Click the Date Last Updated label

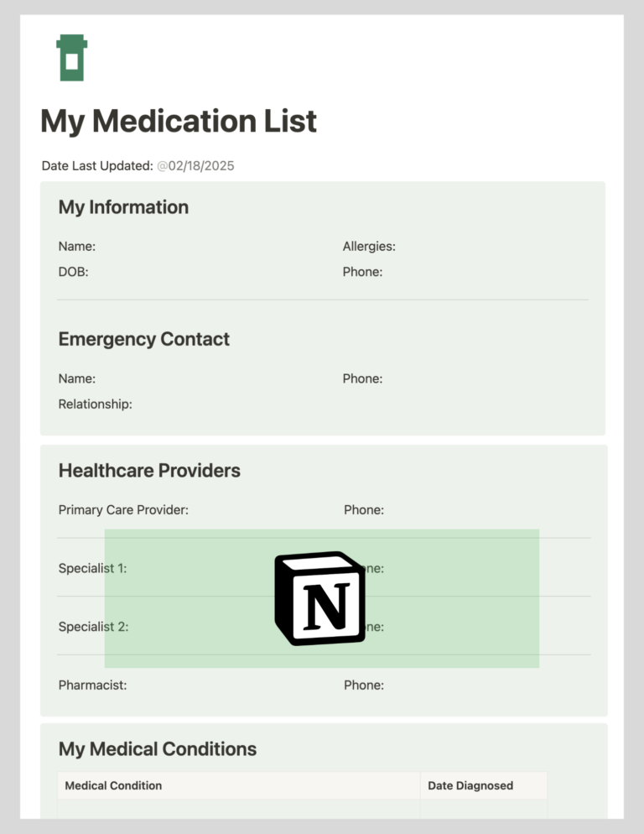97,166
